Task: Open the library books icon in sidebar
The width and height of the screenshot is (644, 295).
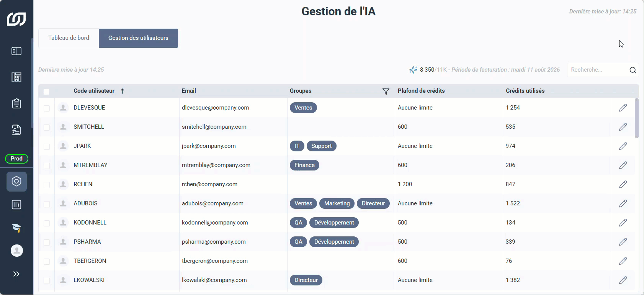Action: tap(16, 205)
